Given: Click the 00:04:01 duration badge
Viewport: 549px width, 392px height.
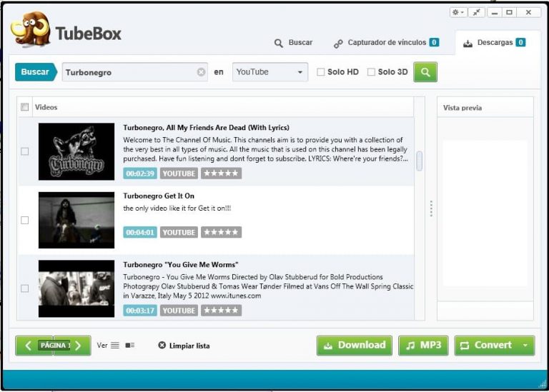Looking at the screenshot, I should (x=140, y=232).
